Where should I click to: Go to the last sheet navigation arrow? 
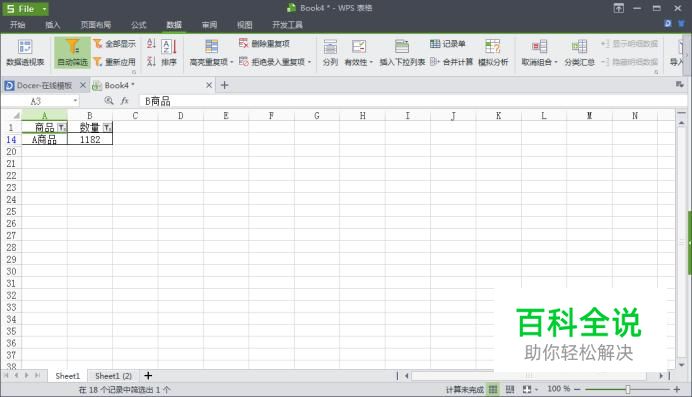[x=38, y=375]
